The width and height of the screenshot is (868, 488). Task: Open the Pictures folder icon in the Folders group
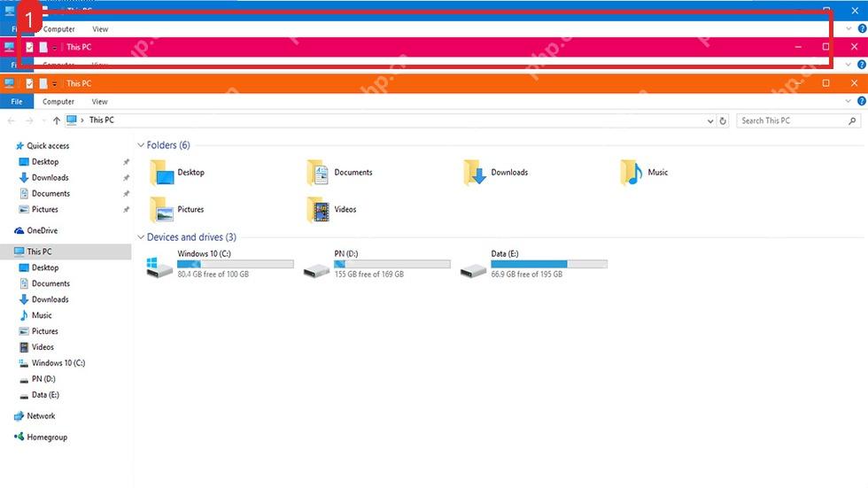click(x=161, y=210)
